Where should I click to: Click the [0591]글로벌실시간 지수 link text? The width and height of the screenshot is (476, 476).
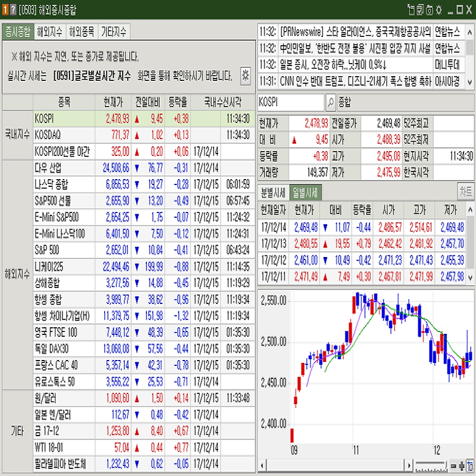(x=92, y=76)
